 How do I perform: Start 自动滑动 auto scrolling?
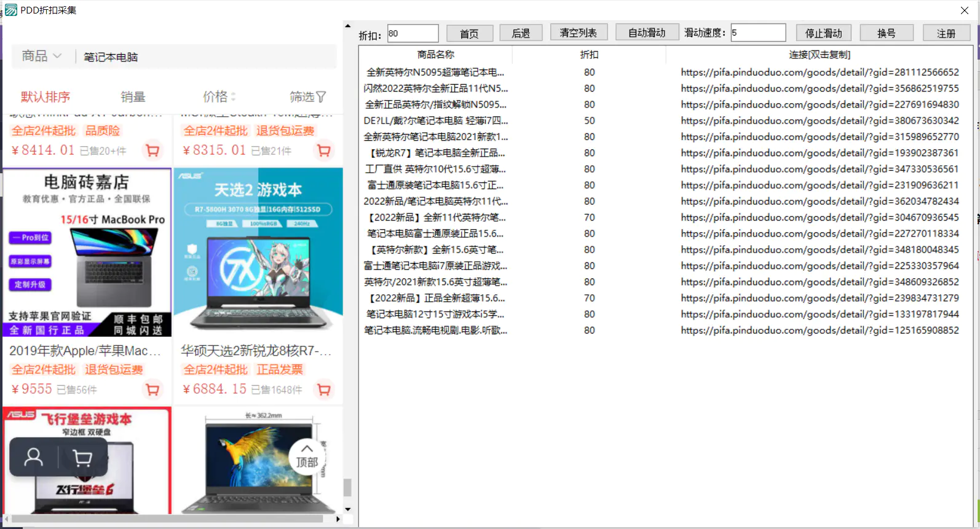point(647,33)
